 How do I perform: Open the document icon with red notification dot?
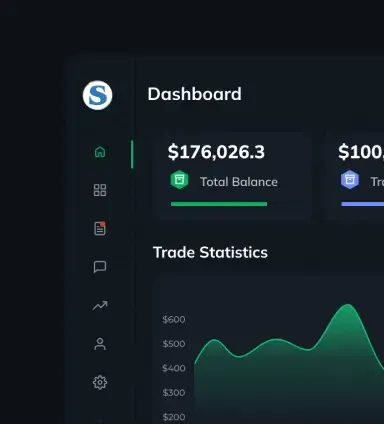tap(100, 228)
